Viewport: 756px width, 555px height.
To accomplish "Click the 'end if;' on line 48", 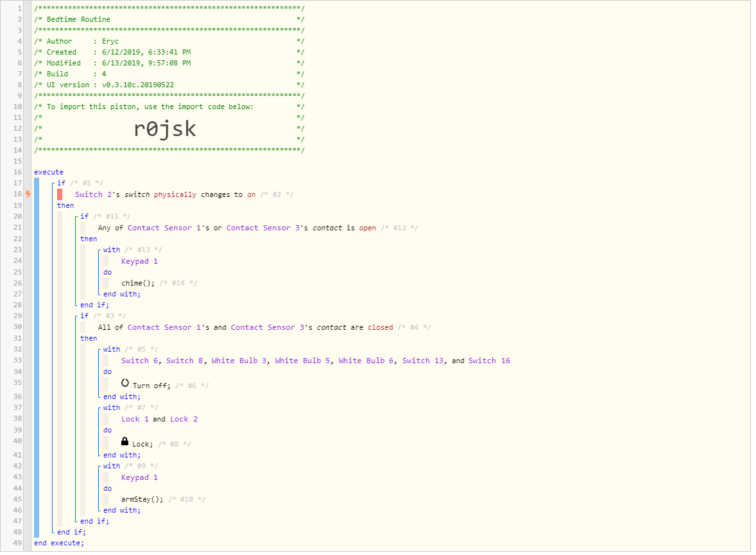I will pyautogui.click(x=71, y=532).
